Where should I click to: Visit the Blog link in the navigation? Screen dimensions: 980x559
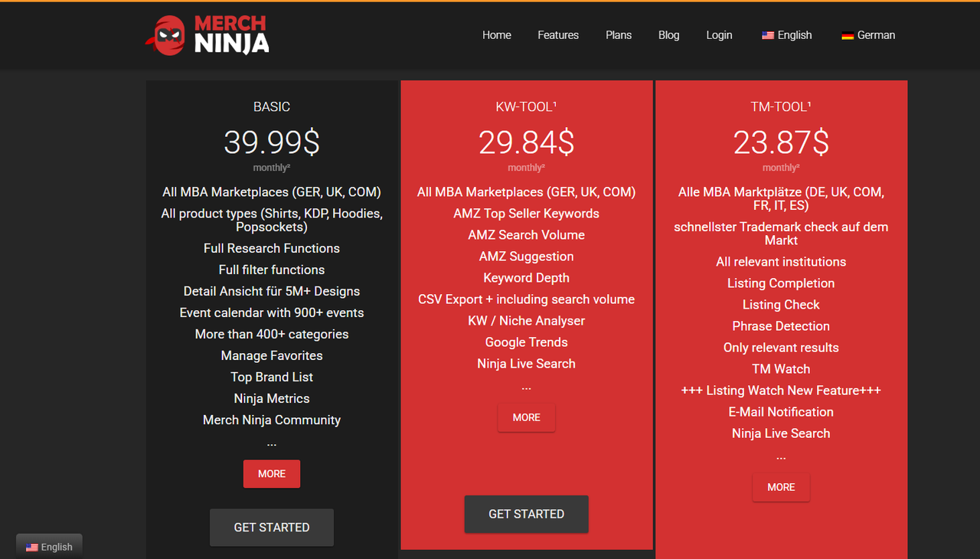(669, 35)
